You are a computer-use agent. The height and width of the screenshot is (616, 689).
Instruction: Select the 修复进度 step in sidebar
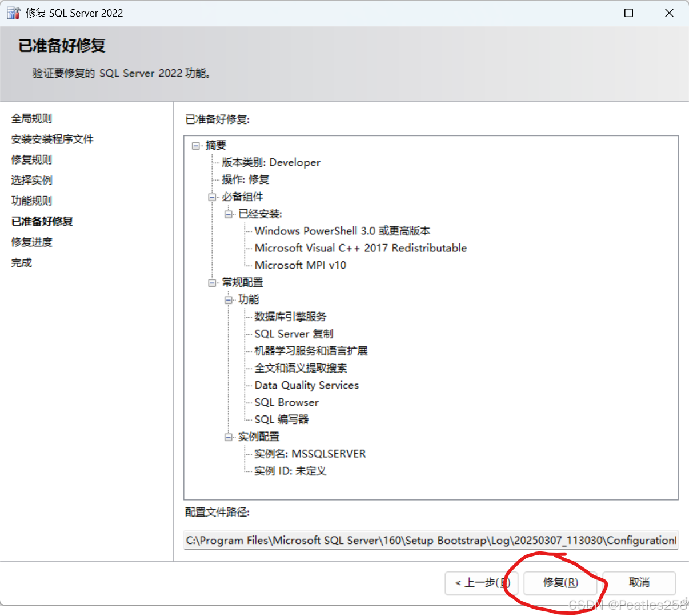[31, 242]
